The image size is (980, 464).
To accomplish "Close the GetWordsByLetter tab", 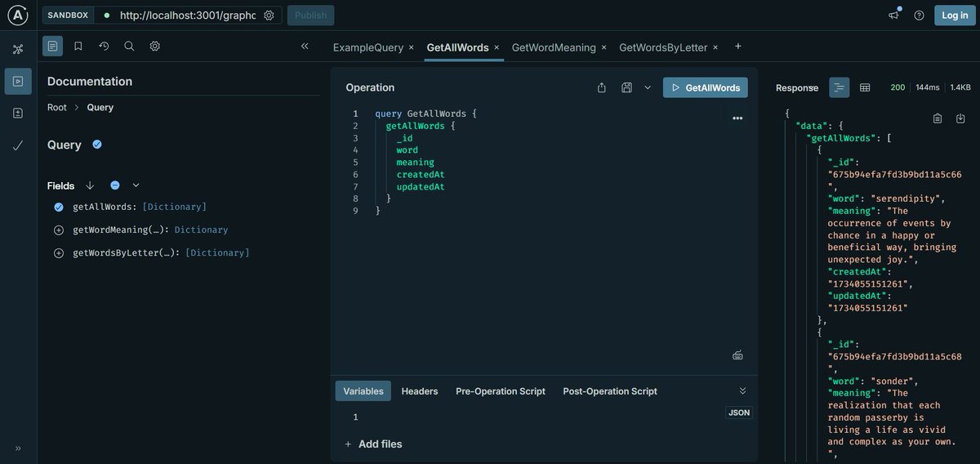I will [x=715, y=47].
